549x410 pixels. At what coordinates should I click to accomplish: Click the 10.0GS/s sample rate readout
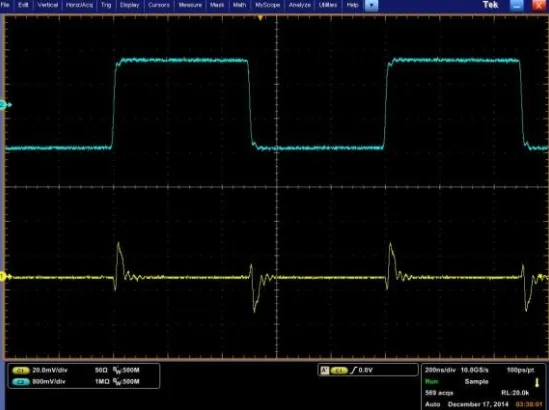474,370
